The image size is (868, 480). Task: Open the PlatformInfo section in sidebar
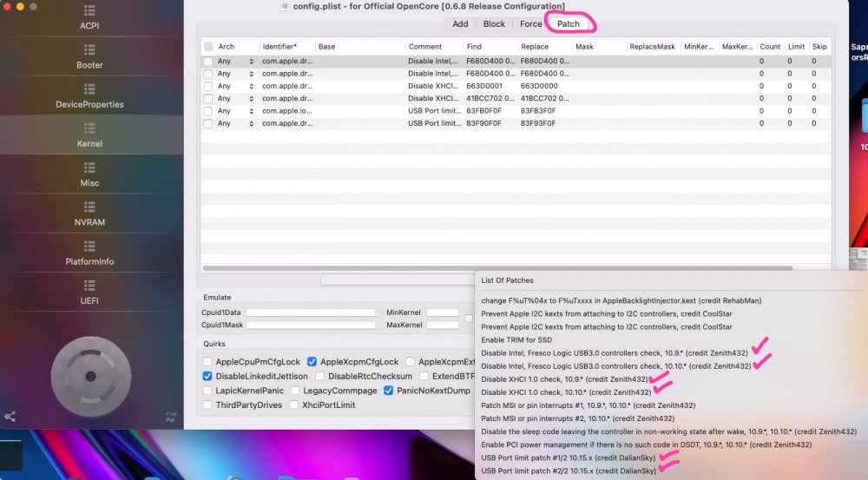[x=89, y=253]
